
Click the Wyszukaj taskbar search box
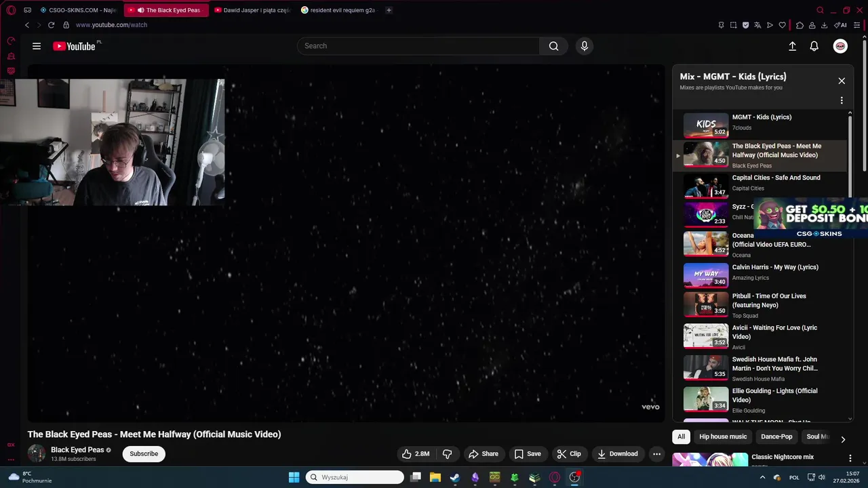[355, 477]
